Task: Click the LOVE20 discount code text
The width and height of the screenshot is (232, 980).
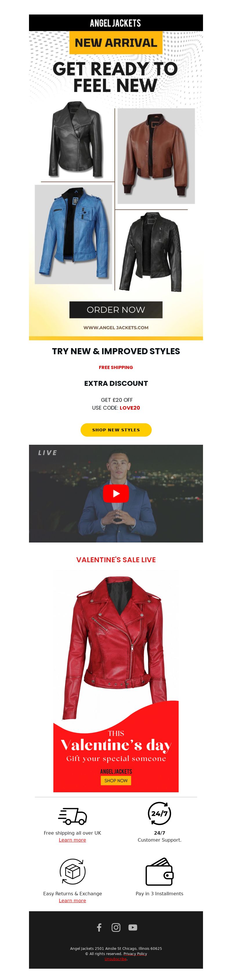Action: [130, 407]
